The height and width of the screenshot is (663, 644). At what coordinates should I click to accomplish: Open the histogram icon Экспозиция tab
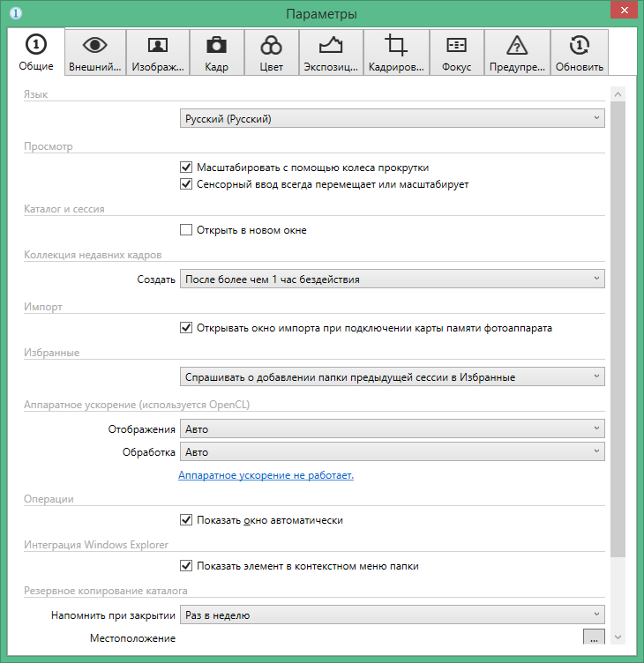[x=330, y=52]
